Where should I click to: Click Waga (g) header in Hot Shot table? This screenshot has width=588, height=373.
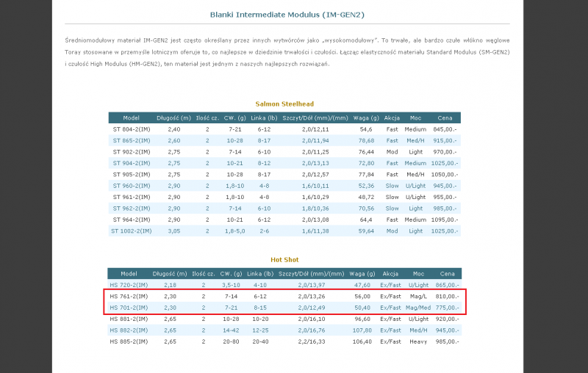pos(361,273)
